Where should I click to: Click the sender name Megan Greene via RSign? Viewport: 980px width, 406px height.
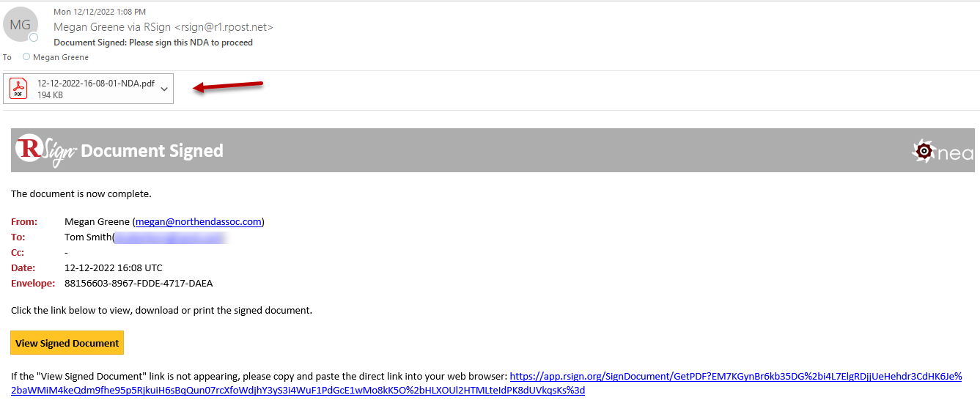[163, 27]
